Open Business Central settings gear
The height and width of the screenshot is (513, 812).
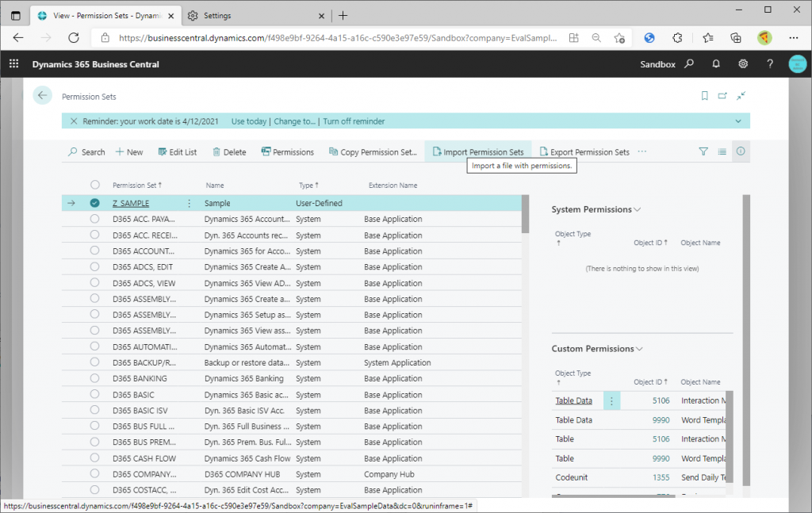point(742,63)
